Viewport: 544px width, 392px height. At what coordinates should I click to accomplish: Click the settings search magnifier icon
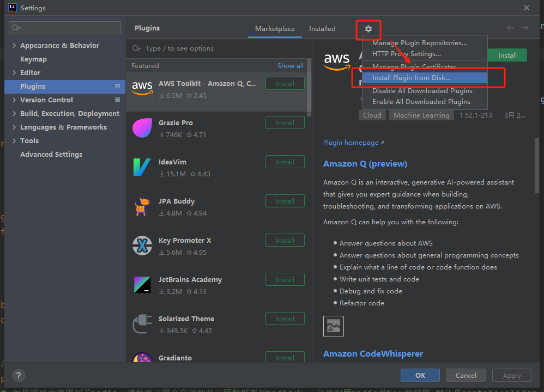(x=16, y=28)
